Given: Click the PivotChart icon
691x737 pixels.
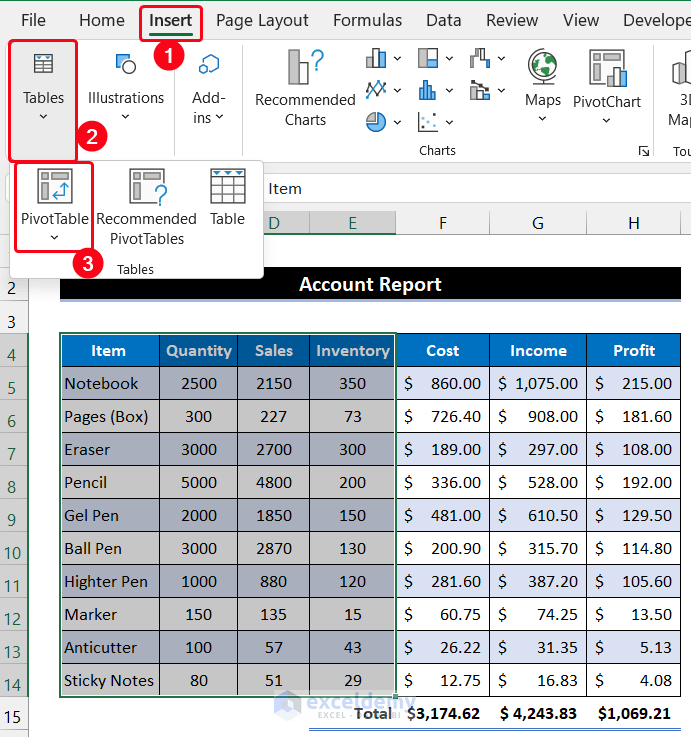Looking at the screenshot, I should click(x=607, y=68).
